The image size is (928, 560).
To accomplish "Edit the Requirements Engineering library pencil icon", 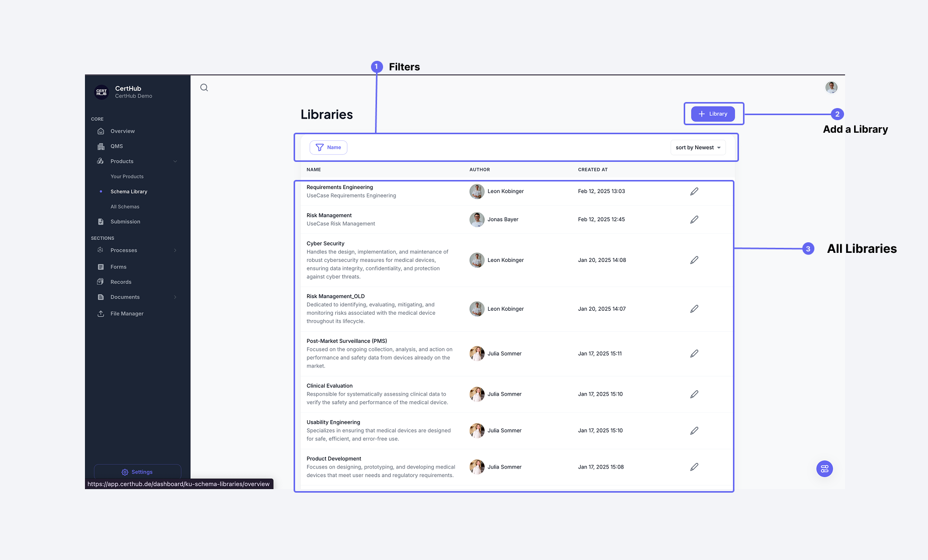I will 694,192.
